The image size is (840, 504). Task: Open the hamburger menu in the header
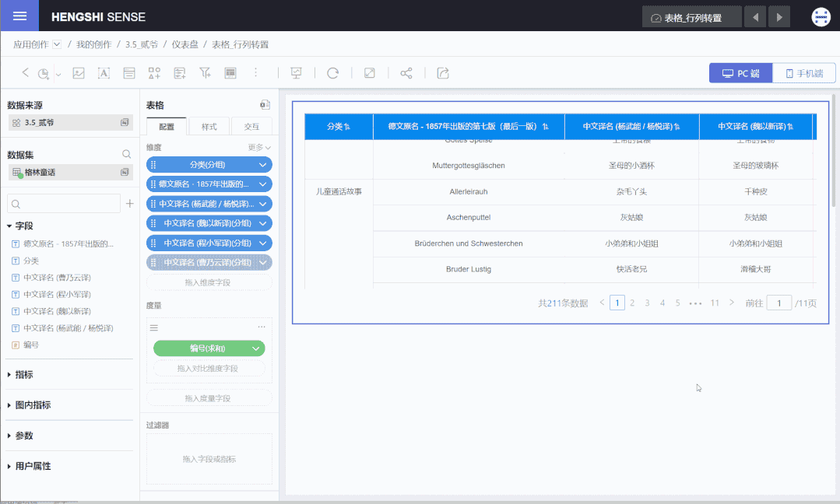19,16
